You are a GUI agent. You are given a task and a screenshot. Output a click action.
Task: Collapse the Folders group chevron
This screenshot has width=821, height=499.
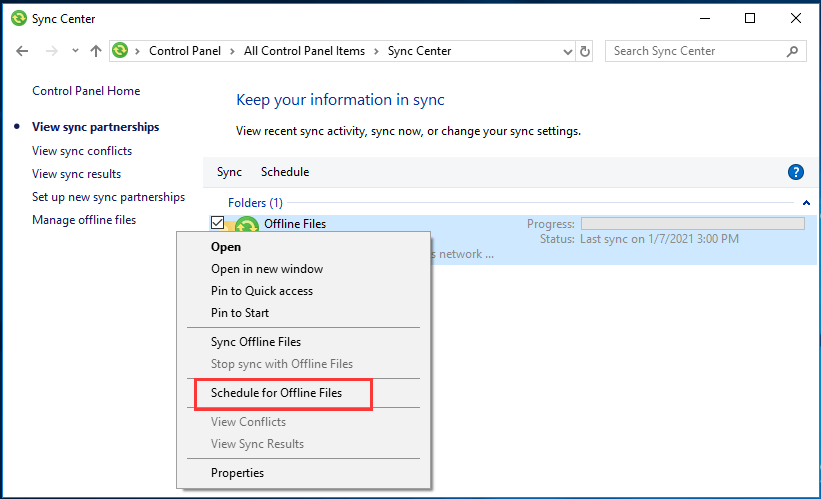click(806, 202)
